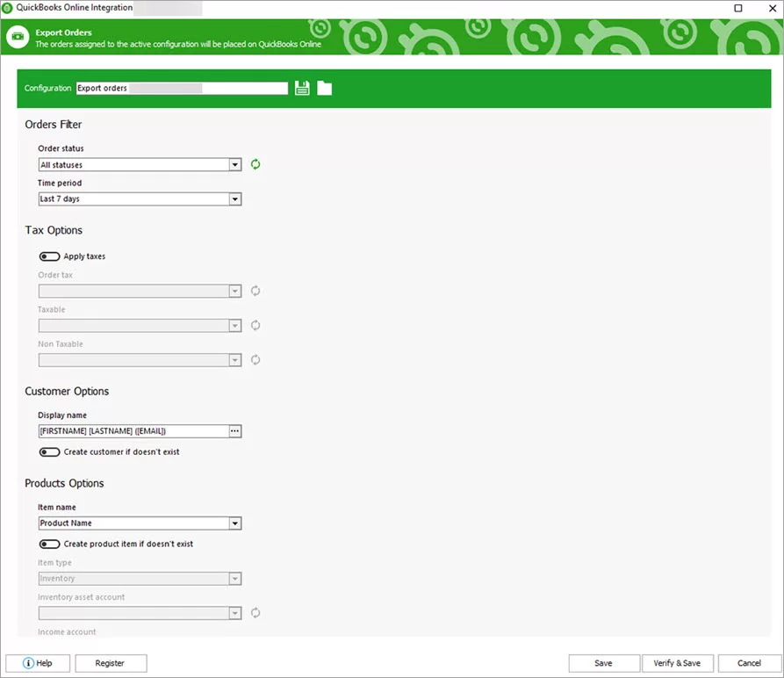The height and width of the screenshot is (678, 784).
Task: Click the Configuration name field
Action: [x=182, y=88]
